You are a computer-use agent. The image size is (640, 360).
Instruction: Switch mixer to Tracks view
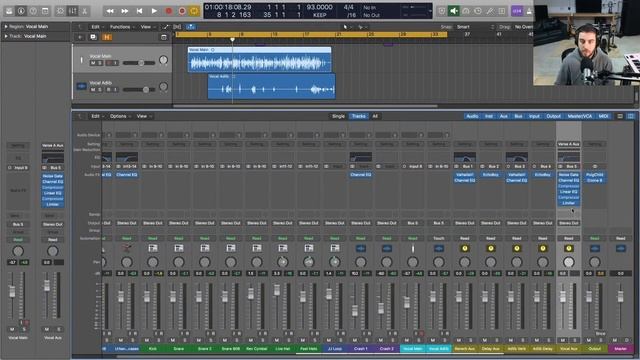click(x=358, y=116)
